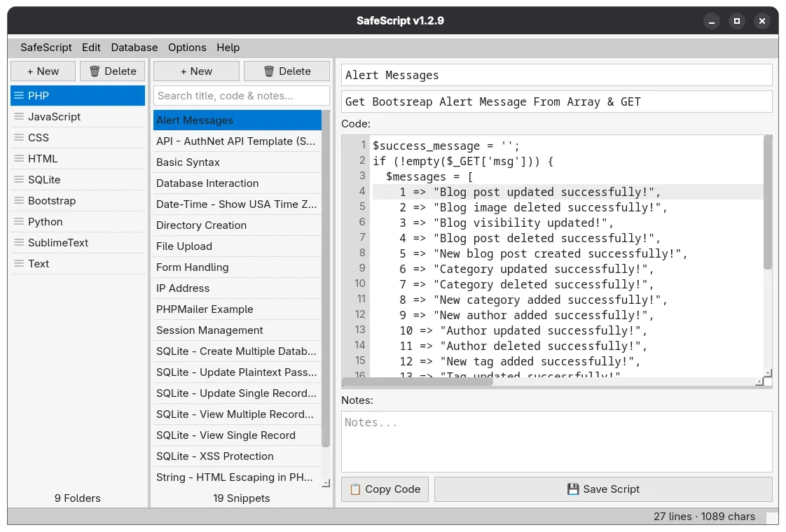Open the Database menu
The width and height of the screenshot is (786, 532).
point(135,47)
